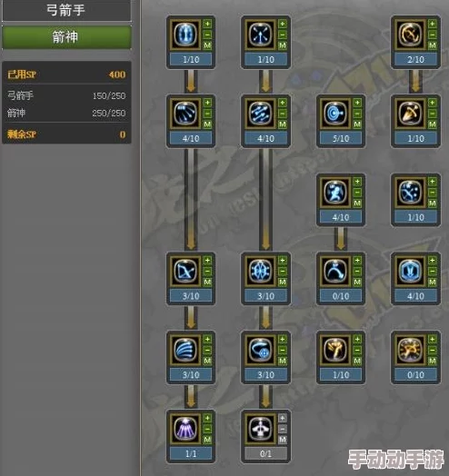This screenshot has width=449, height=476.
Task: Click the blue bow skill icon at 3/10
Action: tap(185, 271)
